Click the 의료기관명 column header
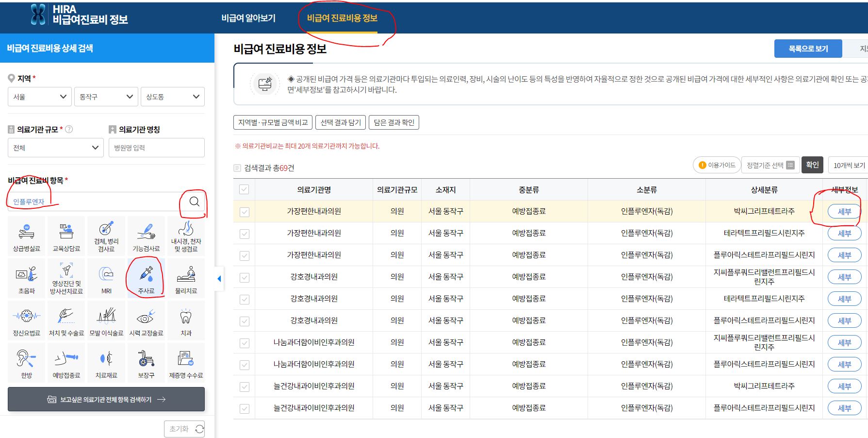The width and height of the screenshot is (868, 438). [314, 189]
